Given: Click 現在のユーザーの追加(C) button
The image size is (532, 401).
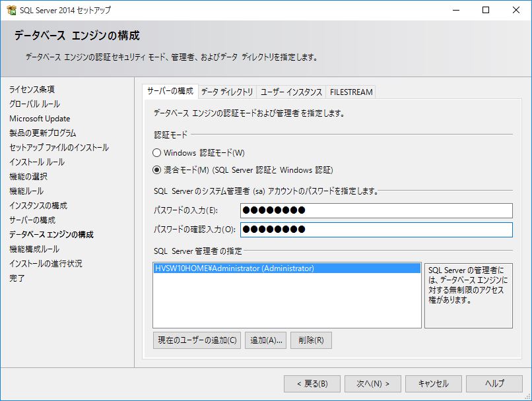Looking at the screenshot, I should (197, 340).
